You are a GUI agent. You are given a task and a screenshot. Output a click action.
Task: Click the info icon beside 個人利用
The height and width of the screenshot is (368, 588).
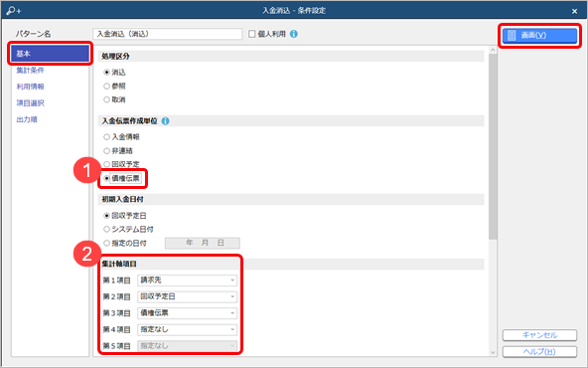pos(294,34)
